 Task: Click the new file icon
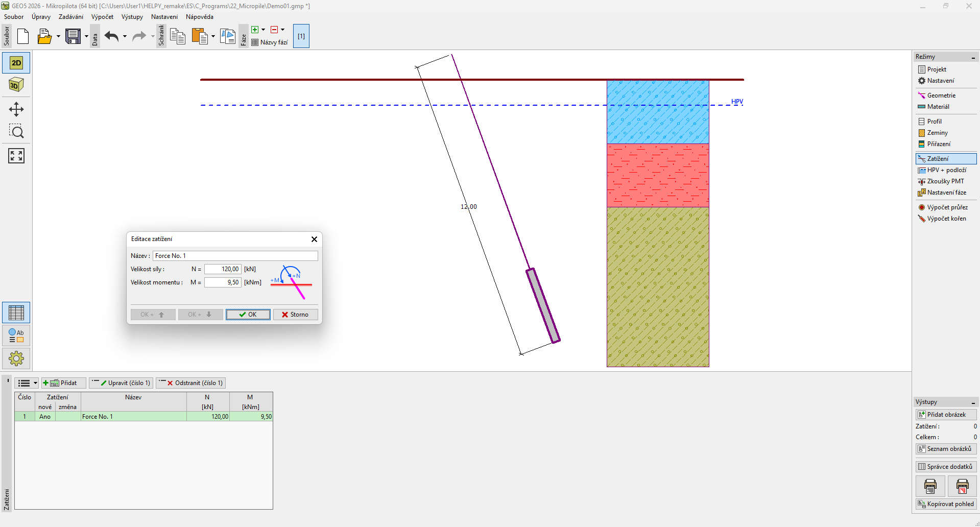pos(23,36)
